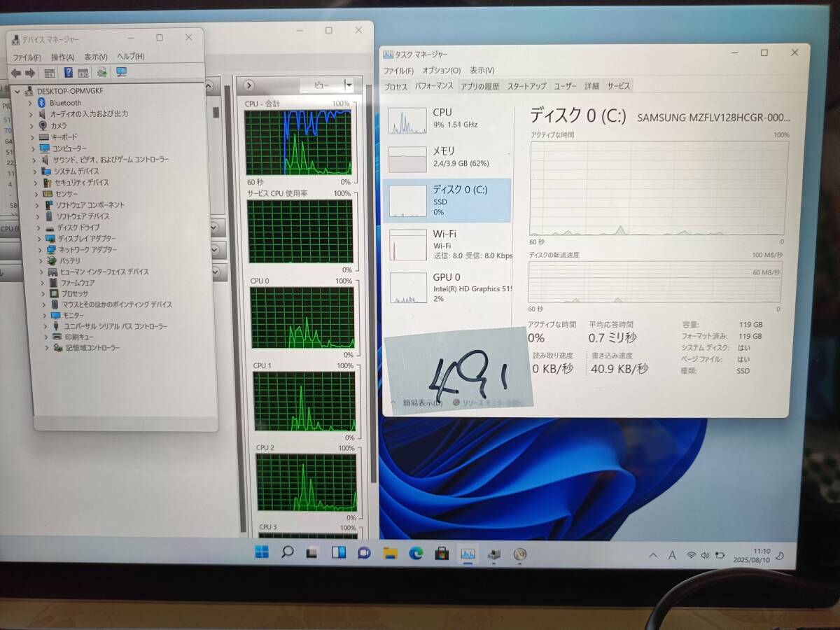Select GPU 0 in performance sidebar
The height and width of the screenshot is (630, 840).
447,287
